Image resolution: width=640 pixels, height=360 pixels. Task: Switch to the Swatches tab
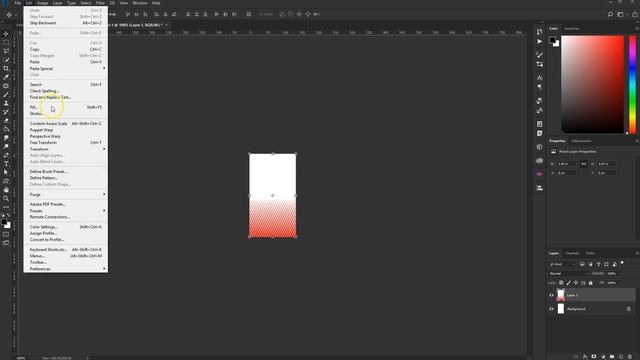coord(571,29)
